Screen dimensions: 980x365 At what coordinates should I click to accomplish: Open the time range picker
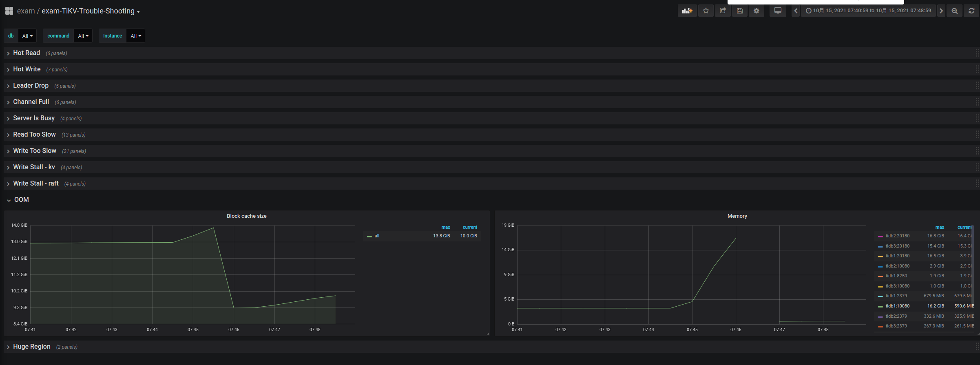point(868,11)
